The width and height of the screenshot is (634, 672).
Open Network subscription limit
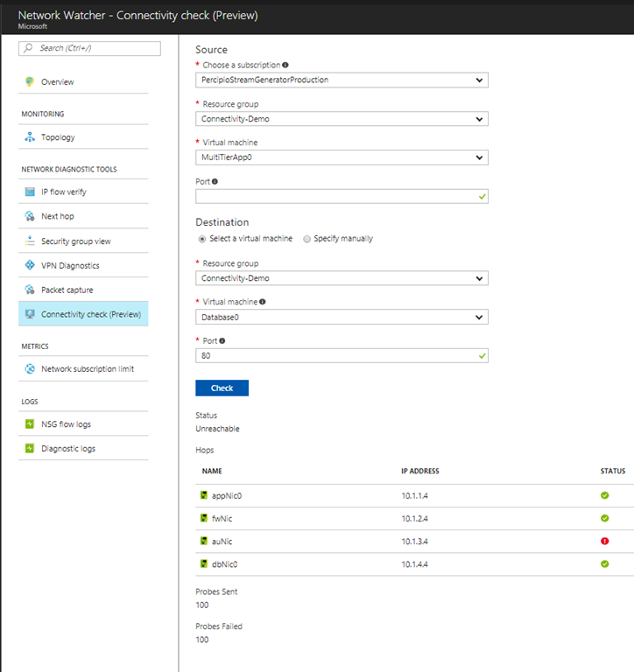pos(83,368)
